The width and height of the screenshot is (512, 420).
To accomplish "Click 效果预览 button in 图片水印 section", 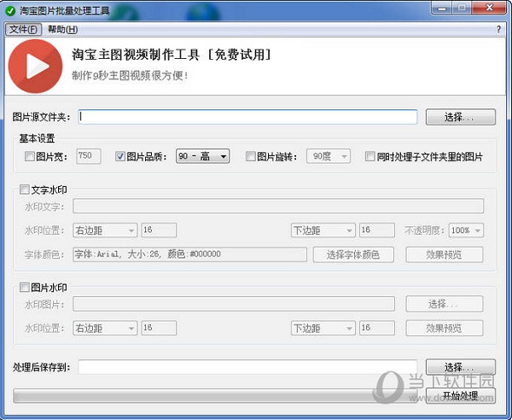I will (x=444, y=328).
